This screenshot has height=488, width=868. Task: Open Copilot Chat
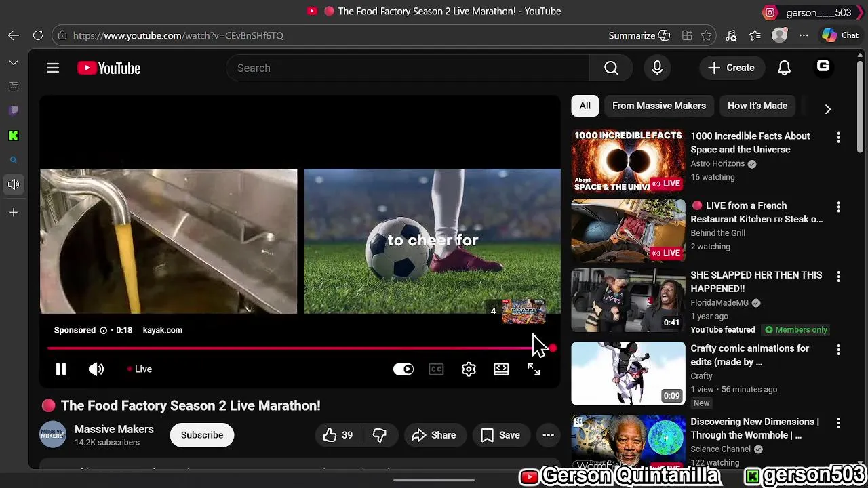(x=840, y=35)
